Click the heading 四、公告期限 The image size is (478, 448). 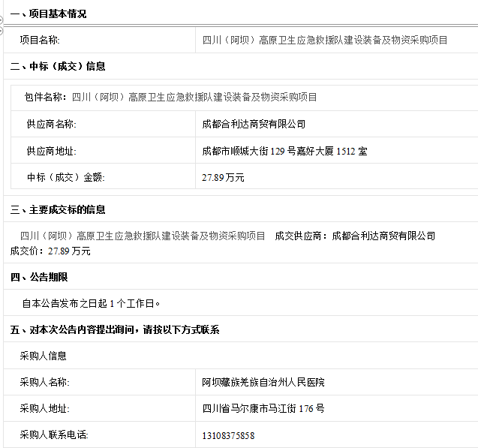tap(39, 277)
